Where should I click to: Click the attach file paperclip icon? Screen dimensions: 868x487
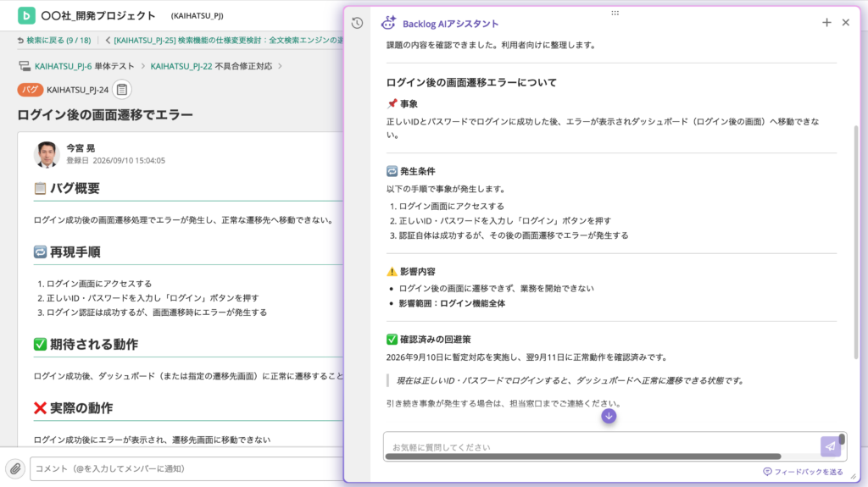(x=15, y=468)
